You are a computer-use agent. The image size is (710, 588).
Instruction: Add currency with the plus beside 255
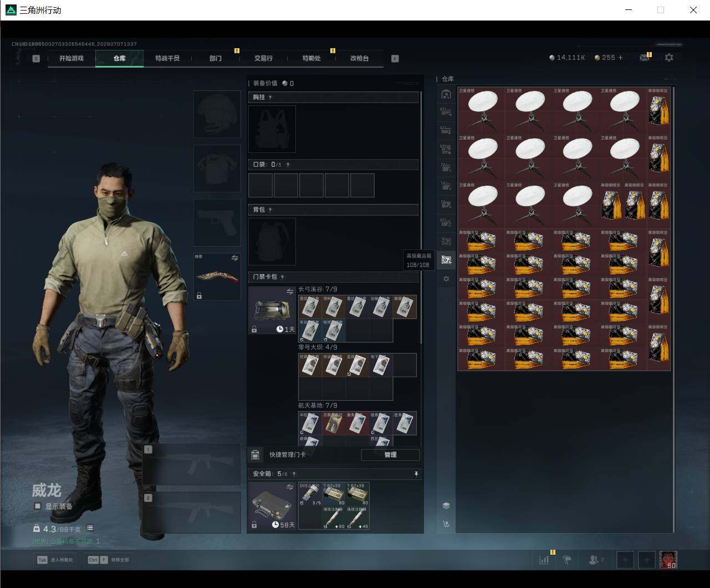pos(620,58)
